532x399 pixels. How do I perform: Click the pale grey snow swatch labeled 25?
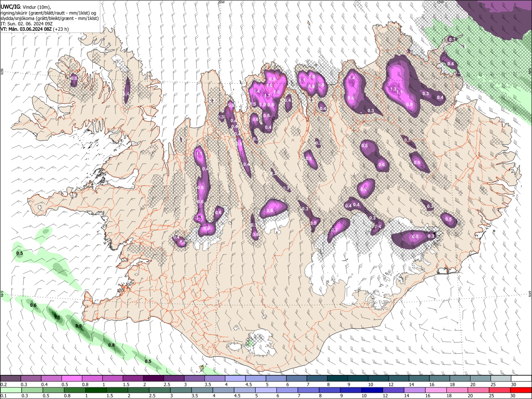pyautogui.click(x=500, y=379)
